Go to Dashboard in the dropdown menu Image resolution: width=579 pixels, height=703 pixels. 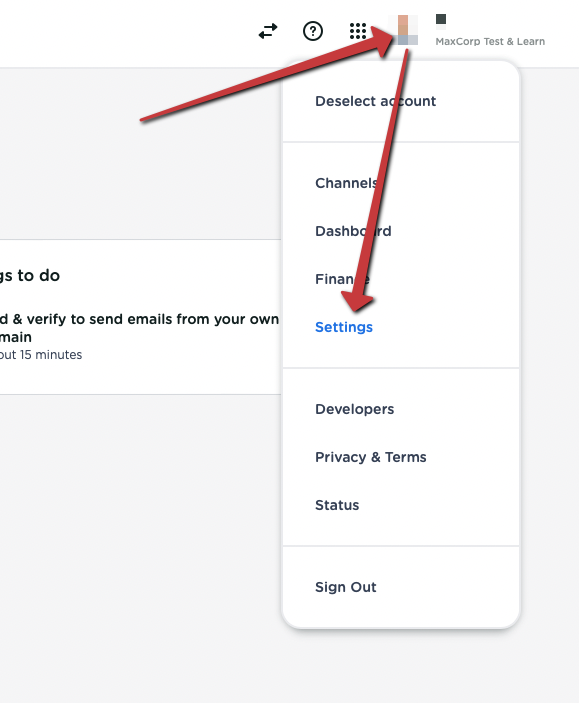click(x=353, y=231)
